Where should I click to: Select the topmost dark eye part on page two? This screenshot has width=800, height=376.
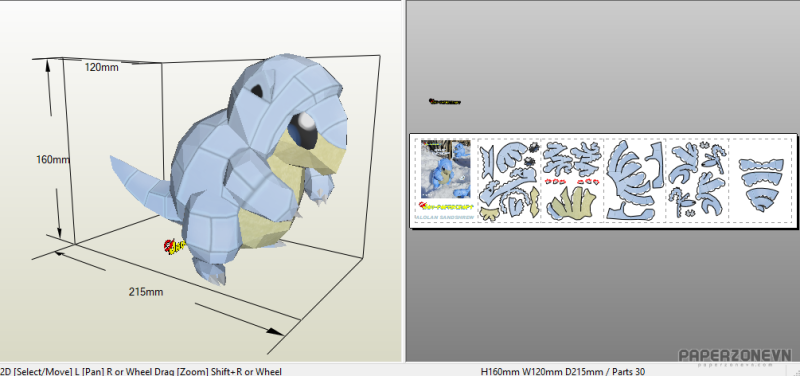[533, 148]
